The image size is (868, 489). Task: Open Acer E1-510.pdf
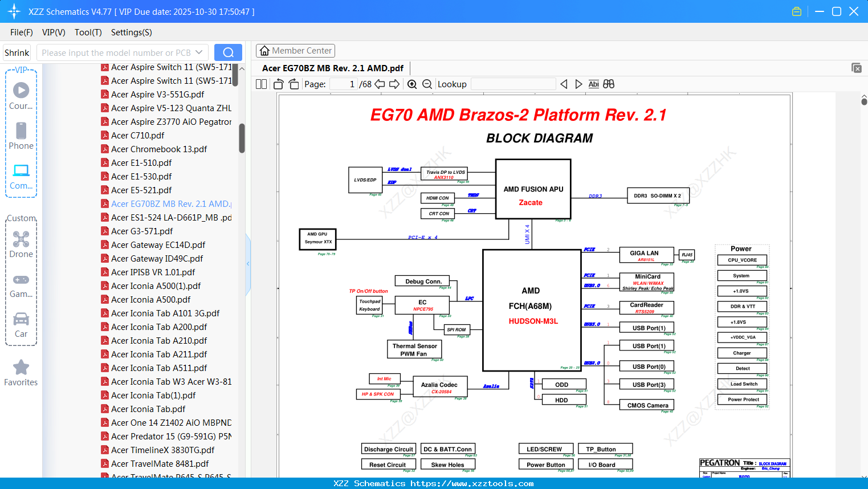point(141,163)
